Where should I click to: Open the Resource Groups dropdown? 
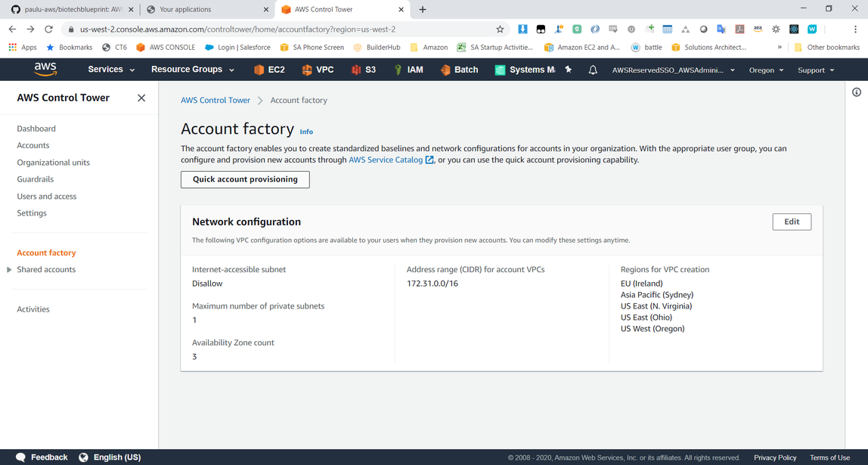(193, 70)
